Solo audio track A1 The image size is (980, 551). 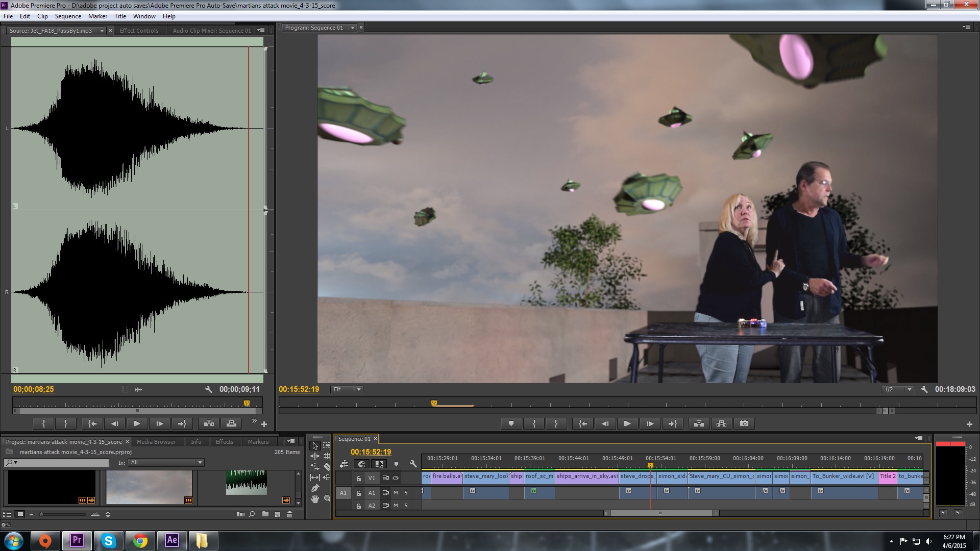click(406, 492)
